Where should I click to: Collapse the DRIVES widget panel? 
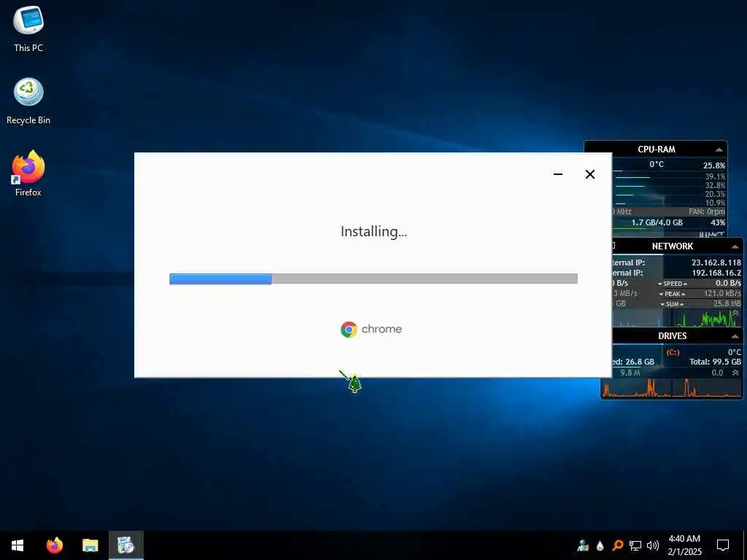735,336
